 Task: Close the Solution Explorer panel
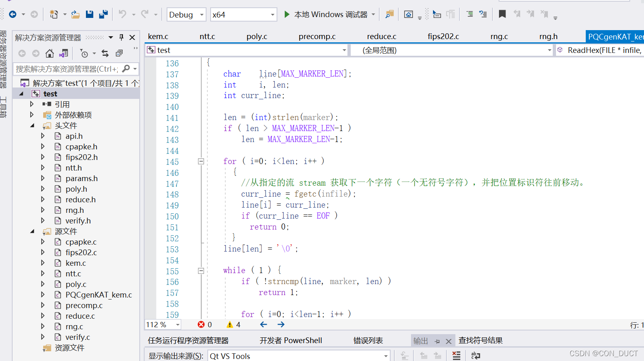click(132, 37)
